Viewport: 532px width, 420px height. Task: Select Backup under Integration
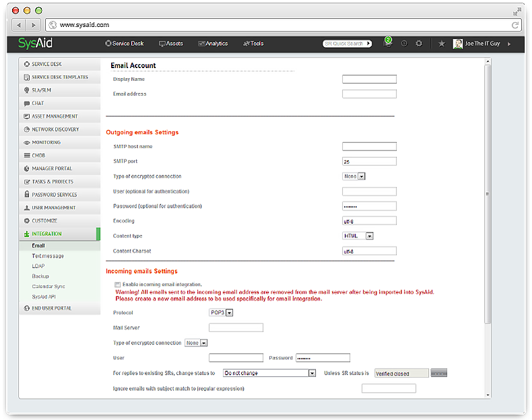click(x=40, y=276)
